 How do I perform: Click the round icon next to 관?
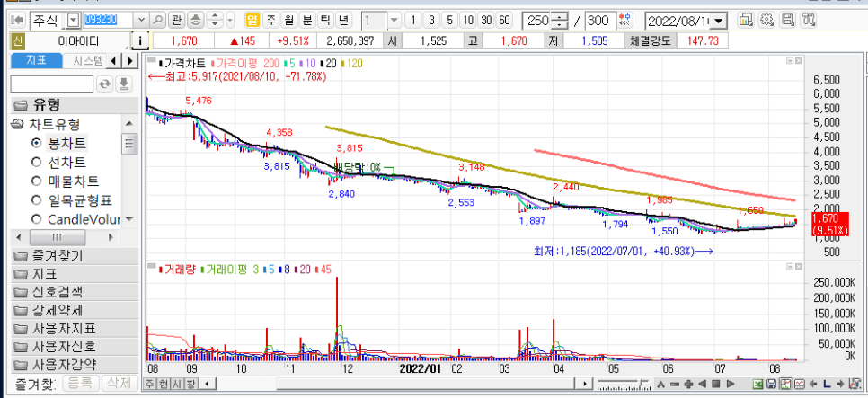[x=195, y=21]
